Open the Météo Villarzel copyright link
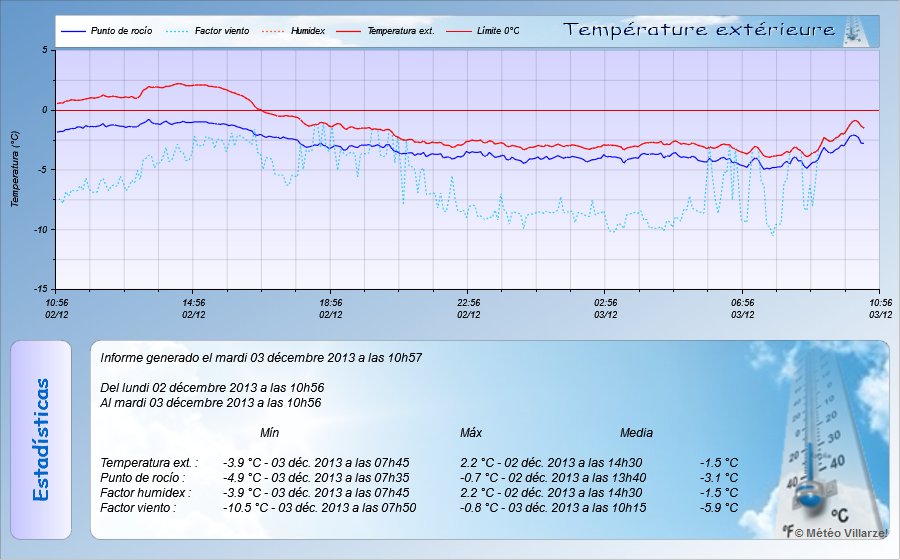 pyautogui.click(x=840, y=533)
